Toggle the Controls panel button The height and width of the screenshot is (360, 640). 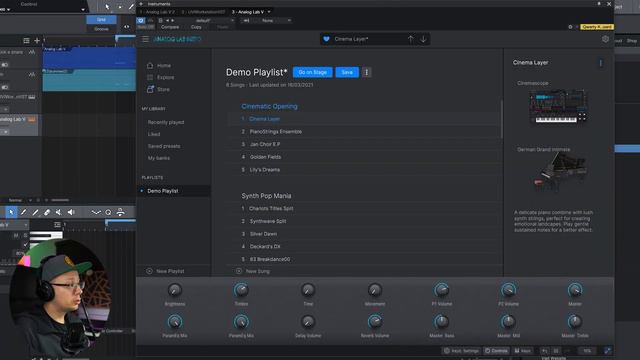click(x=496, y=351)
